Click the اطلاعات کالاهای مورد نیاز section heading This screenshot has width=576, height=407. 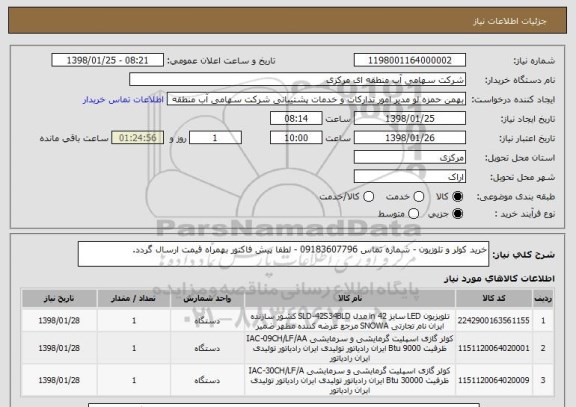point(499,279)
